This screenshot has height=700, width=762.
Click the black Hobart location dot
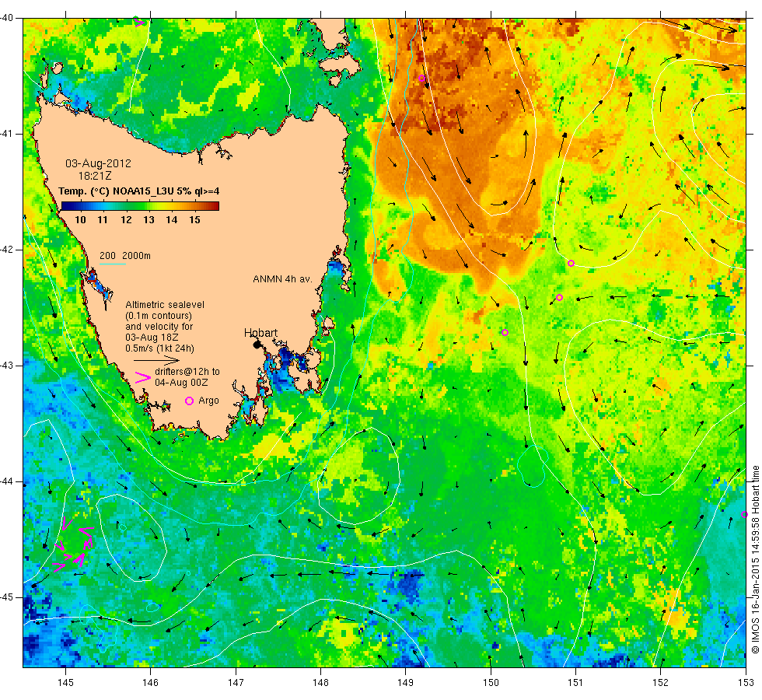tap(257, 344)
